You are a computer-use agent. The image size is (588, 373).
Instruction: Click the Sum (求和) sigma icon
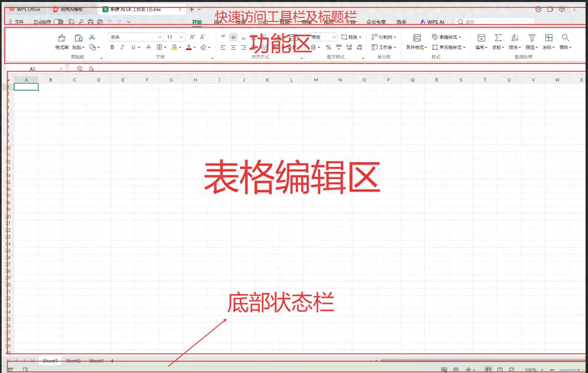(x=498, y=38)
